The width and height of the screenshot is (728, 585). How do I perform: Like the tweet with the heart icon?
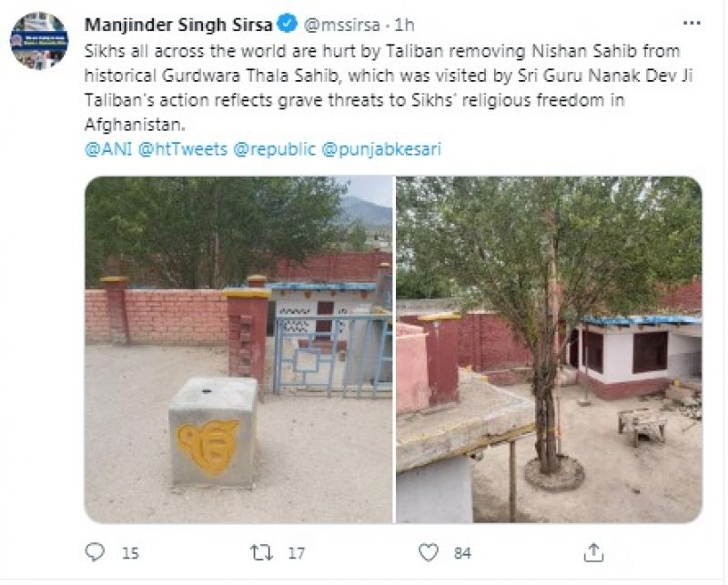point(429,551)
